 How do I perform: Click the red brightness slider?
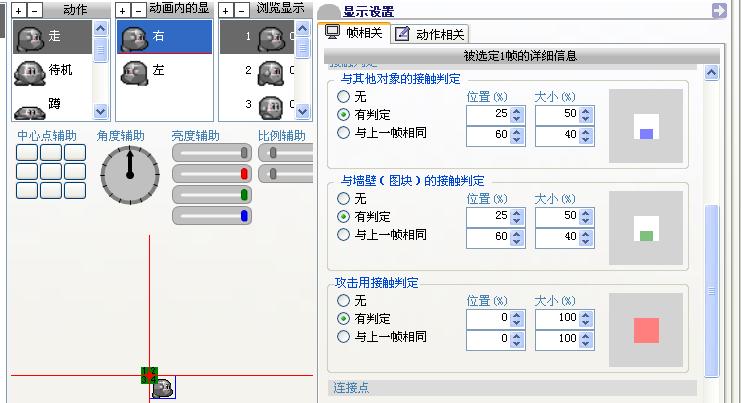pos(212,174)
